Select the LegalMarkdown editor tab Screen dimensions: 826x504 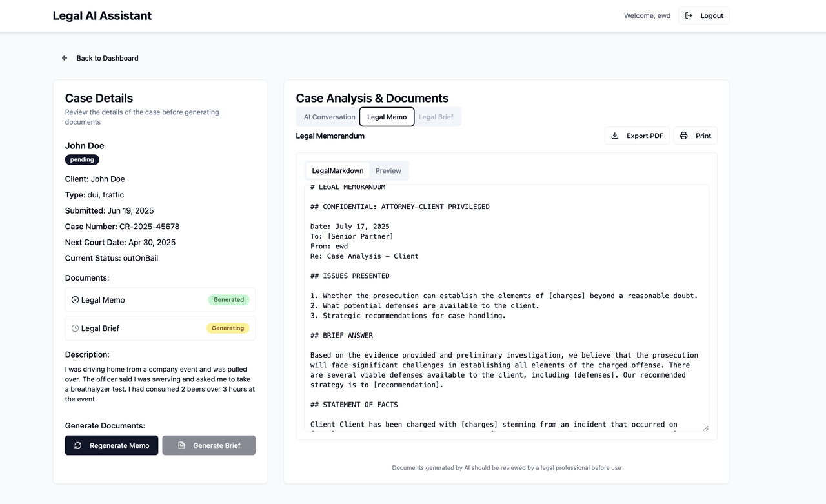pos(337,171)
